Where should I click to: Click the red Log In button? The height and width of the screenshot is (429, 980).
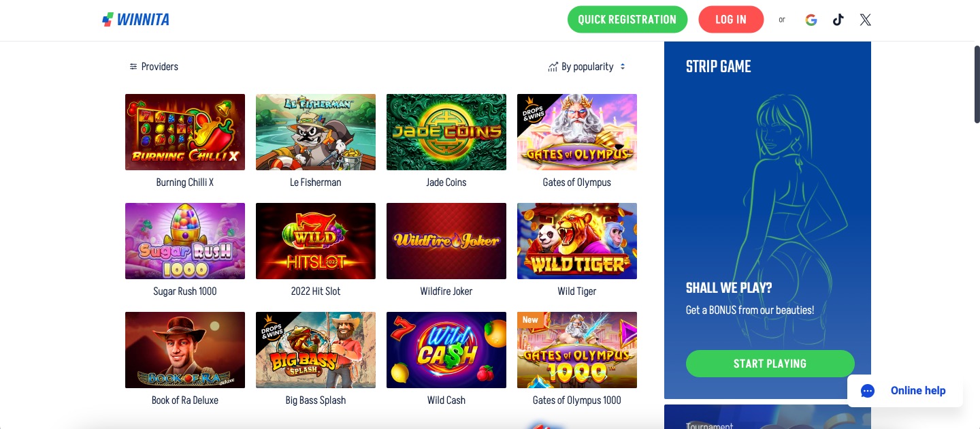(x=731, y=20)
